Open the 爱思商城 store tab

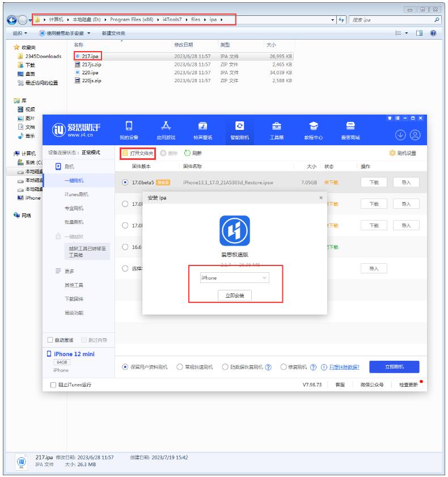click(350, 130)
